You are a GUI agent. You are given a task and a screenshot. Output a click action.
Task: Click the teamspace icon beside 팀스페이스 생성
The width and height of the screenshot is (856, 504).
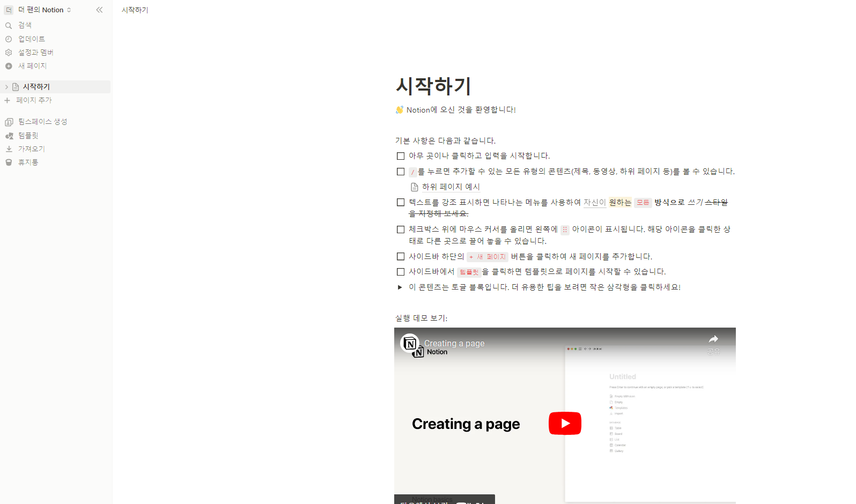pos(9,122)
